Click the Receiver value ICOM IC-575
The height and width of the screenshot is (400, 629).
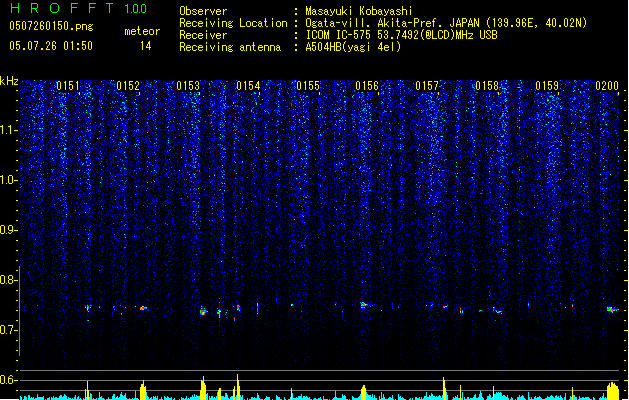click(x=339, y=35)
